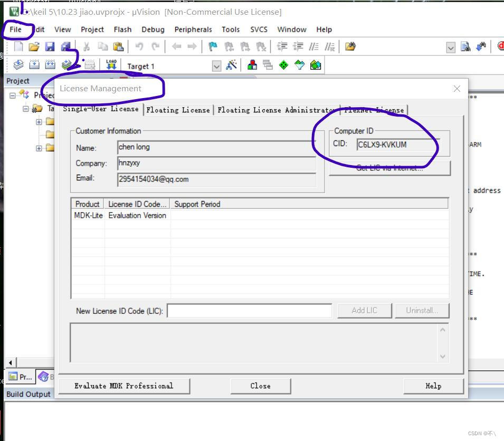Viewport: 504px width, 441px height.
Task: Open the File menu
Action: tap(15, 30)
